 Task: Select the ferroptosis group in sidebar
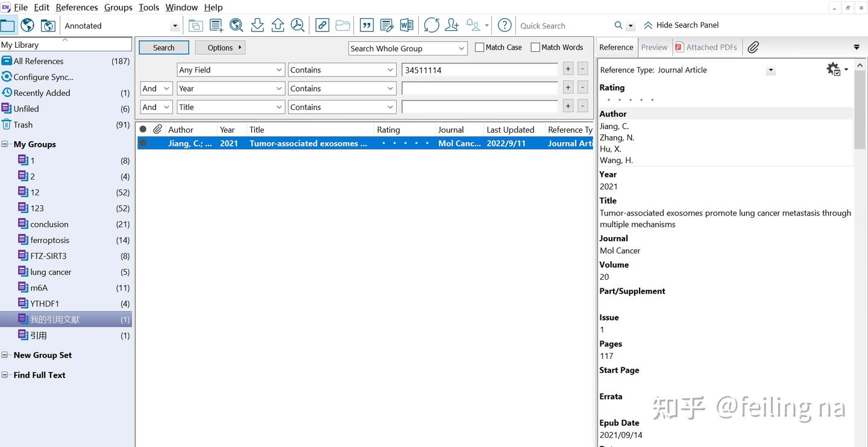[x=49, y=240]
